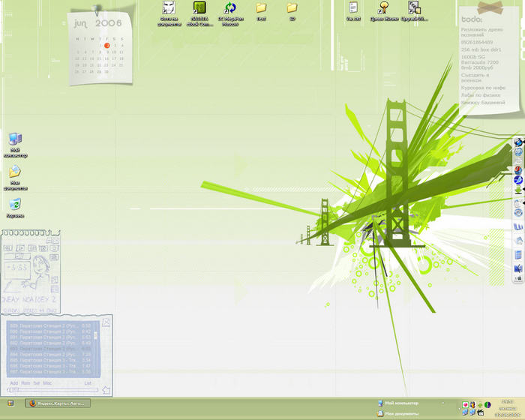Open the Мои документы link in the taskbar toolbar
Screen dimensions: 525x420
(398, 414)
